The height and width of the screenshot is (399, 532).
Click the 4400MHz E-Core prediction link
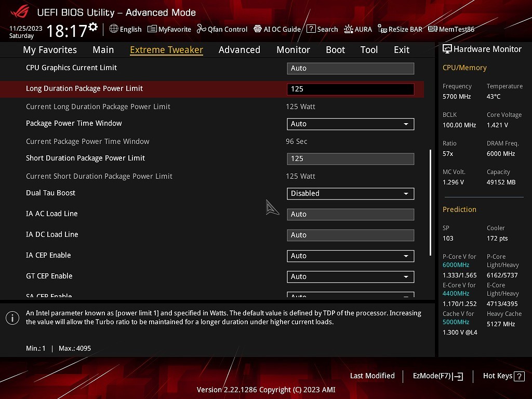456,293
